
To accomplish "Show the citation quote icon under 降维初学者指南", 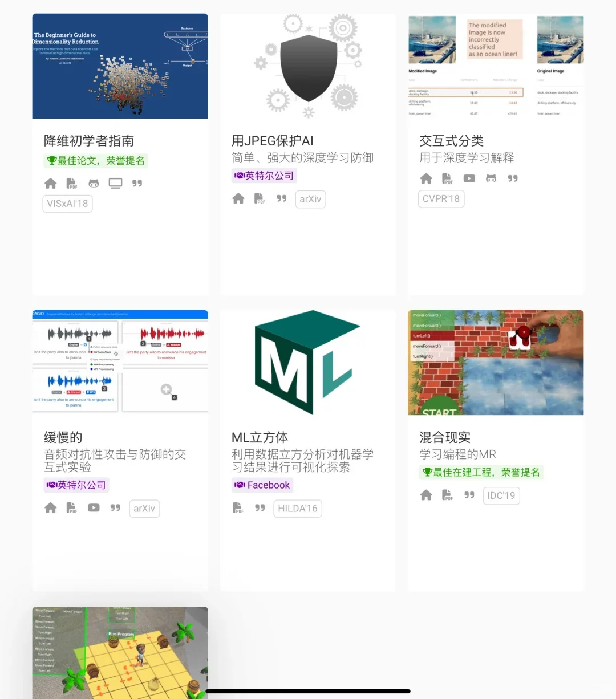I will 137,183.
